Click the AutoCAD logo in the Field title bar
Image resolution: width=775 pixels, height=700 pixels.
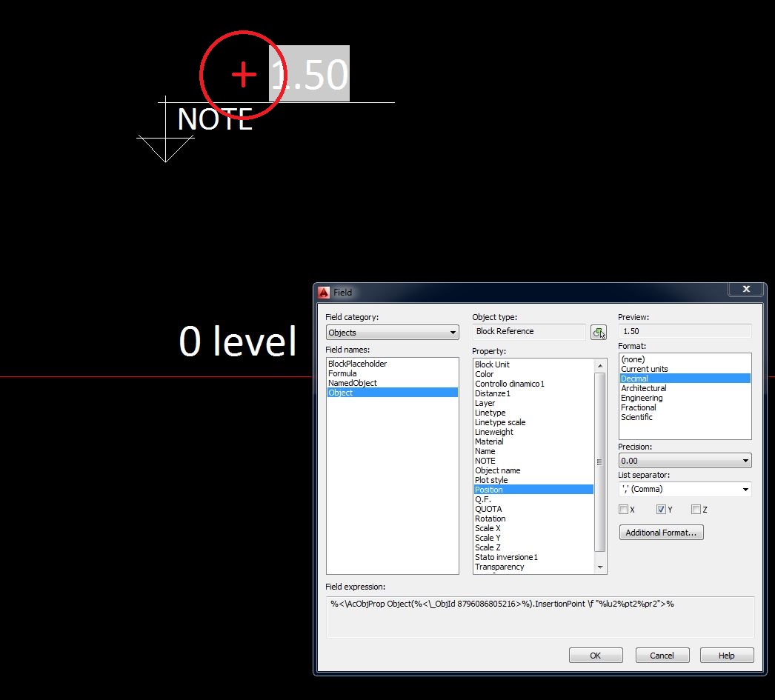click(325, 292)
